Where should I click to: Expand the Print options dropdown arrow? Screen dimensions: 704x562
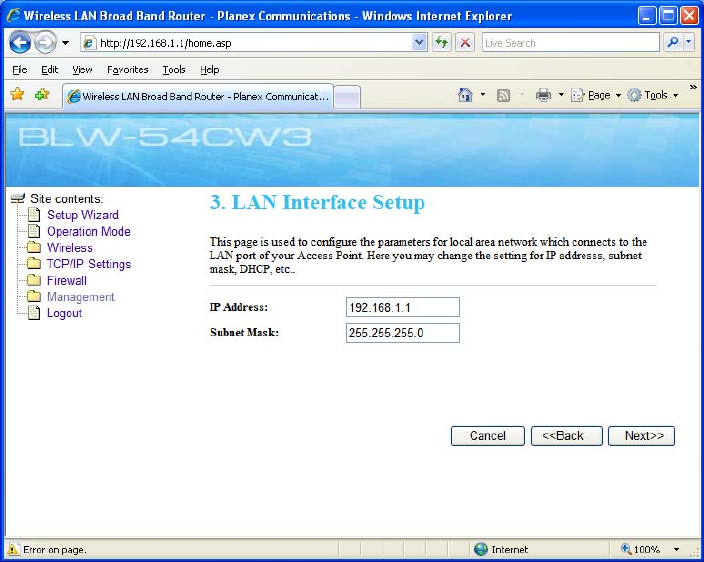[561, 95]
